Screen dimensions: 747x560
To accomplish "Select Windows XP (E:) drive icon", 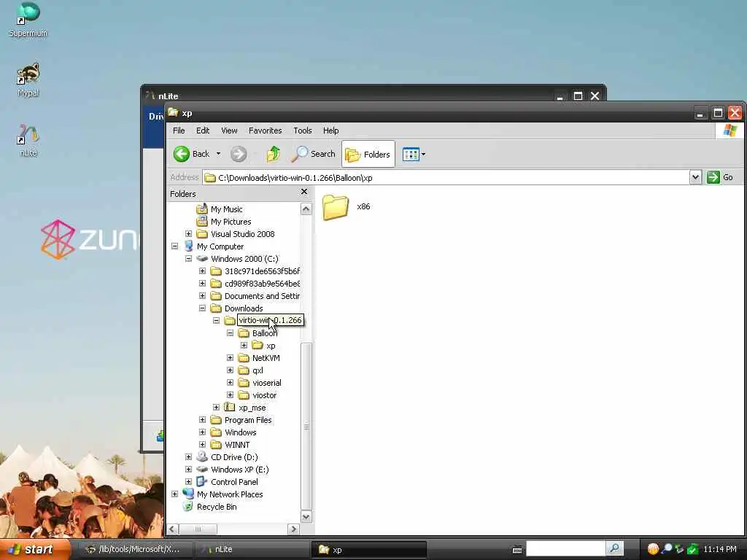I will click(x=202, y=469).
